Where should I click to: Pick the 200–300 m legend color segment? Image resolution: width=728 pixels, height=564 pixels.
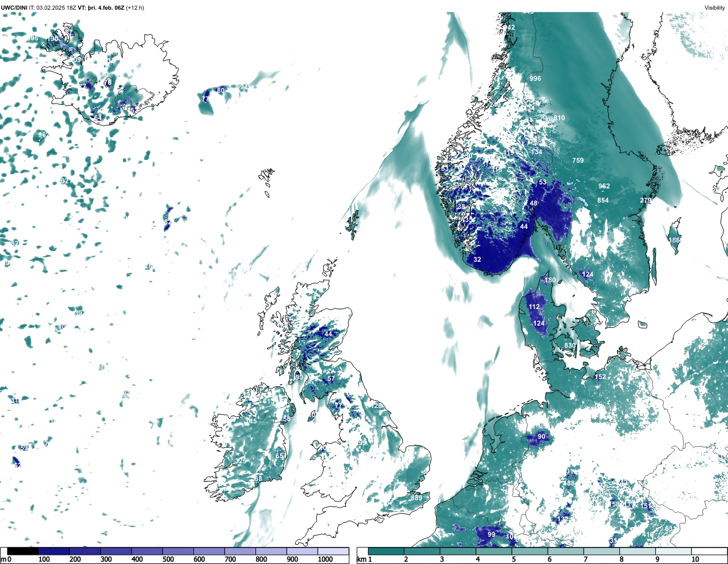tap(85, 551)
